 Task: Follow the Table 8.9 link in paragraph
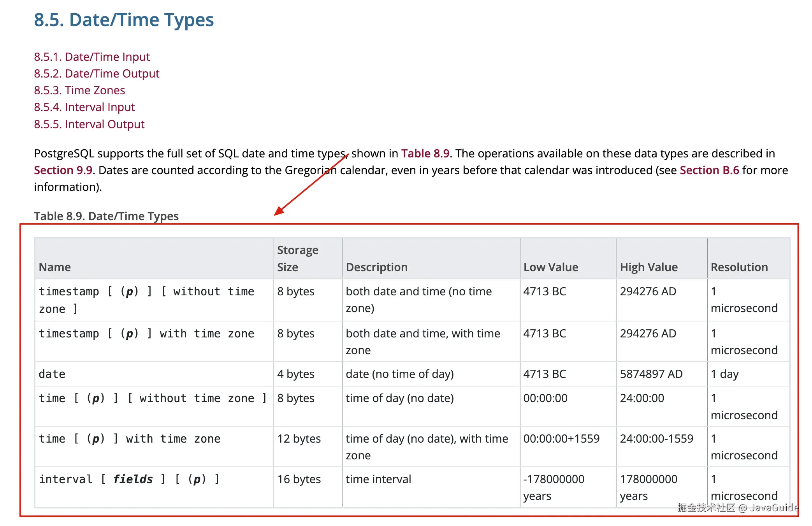pyautogui.click(x=425, y=154)
